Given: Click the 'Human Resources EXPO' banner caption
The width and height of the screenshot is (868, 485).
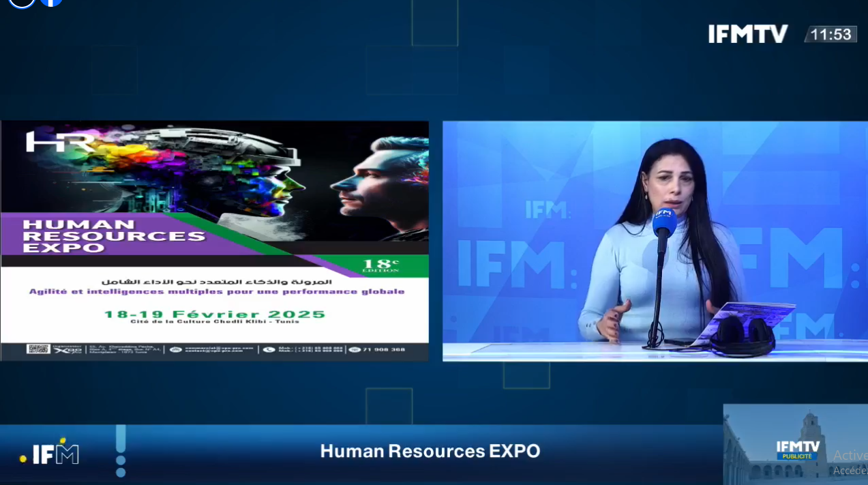Looking at the screenshot, I should (430, 451).
